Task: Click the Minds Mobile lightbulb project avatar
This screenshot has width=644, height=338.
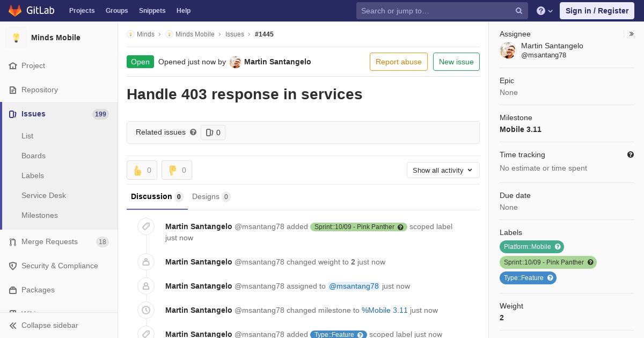Action: tap(16, 38)
